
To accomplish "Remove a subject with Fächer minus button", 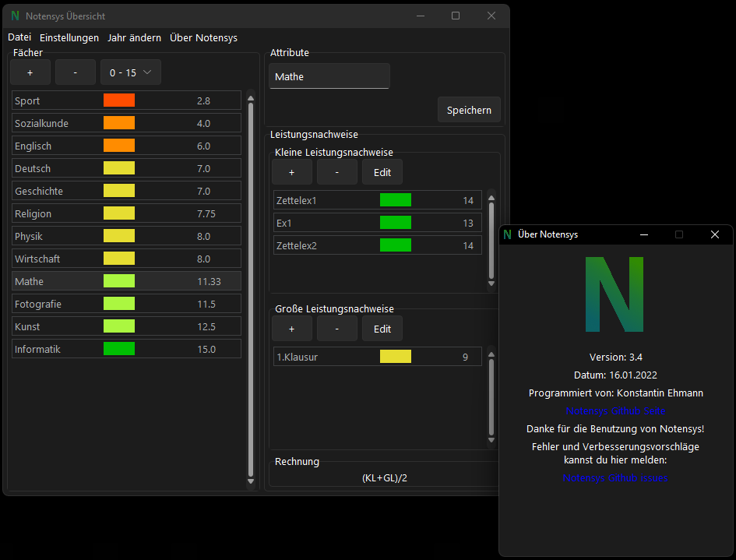I will [x=75, y=72].
